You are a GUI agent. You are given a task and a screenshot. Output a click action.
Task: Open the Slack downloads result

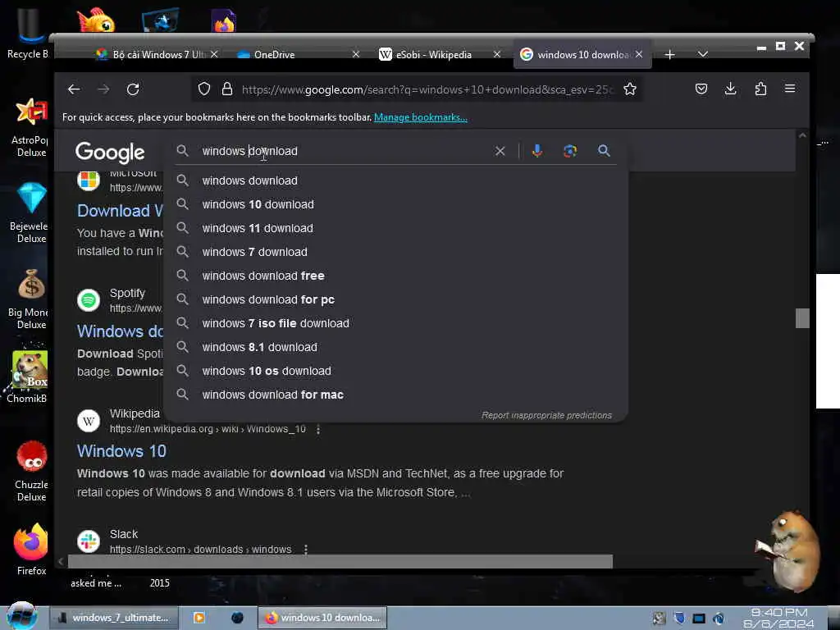coord(200,550)
